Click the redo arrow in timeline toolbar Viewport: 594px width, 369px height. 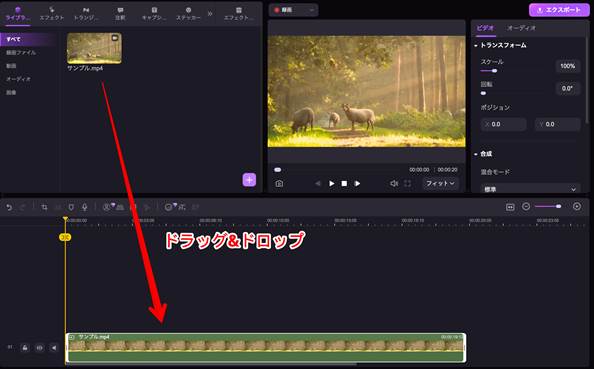pos(23,207)
